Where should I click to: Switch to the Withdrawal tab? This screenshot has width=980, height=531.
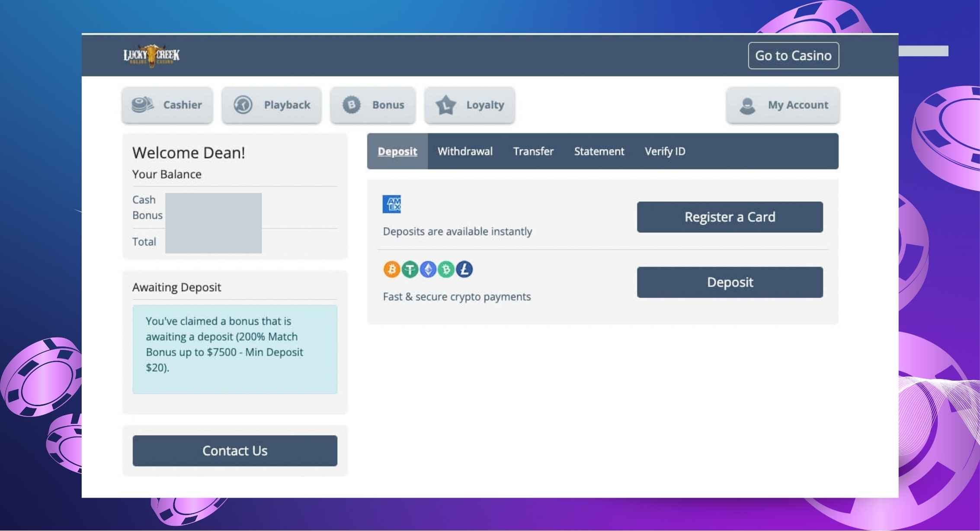click(x=465, y=151)
